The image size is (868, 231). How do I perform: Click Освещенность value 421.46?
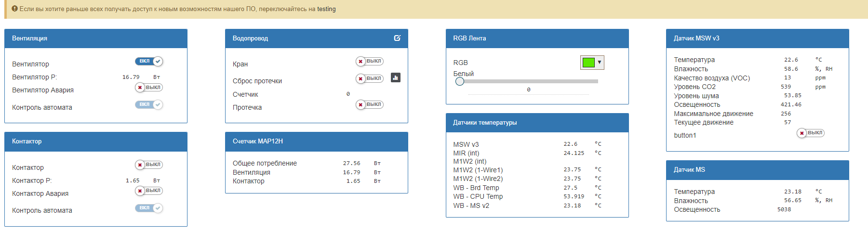click(x=791, y=104)
